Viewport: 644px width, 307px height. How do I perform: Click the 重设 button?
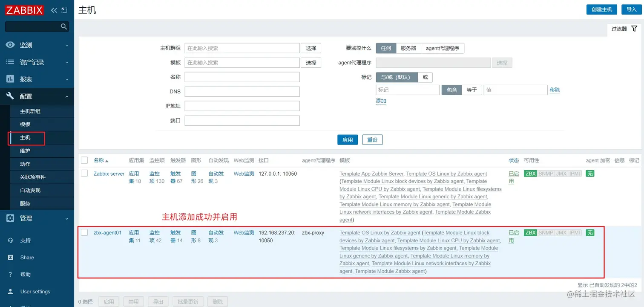(x=373, y=140)
